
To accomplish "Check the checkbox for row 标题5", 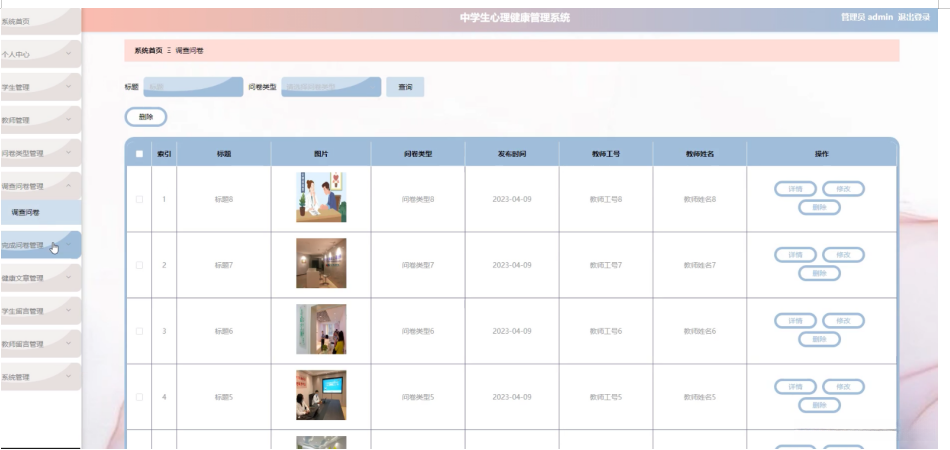I will point(139,397).
